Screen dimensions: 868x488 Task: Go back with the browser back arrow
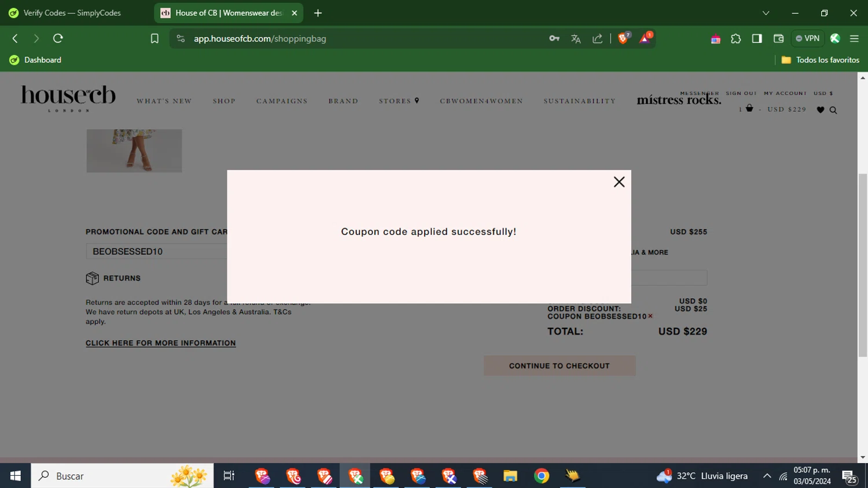tap(16, 39)
